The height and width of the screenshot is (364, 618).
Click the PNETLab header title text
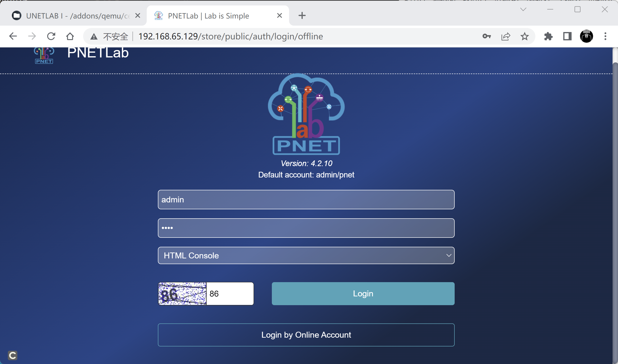(x=98, y=52)
